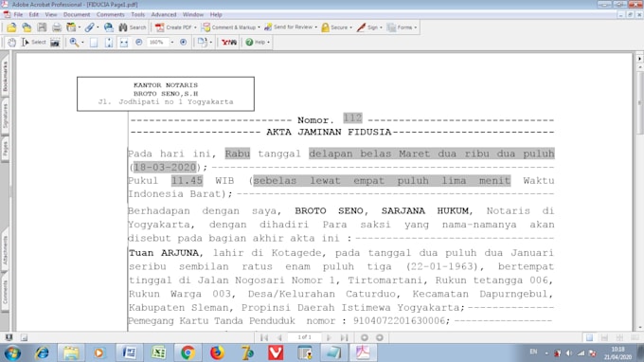Click the Actual Size page icon

[x=94, y=43]
